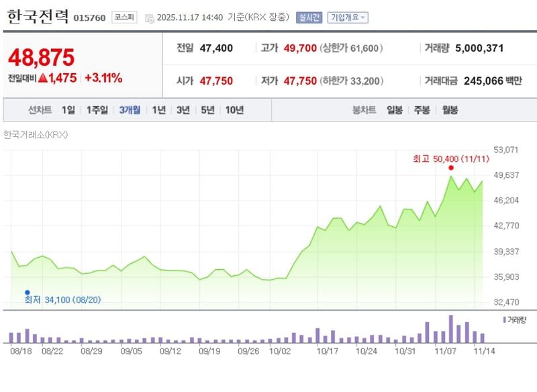Show the 10년 chart range

pyautogui.click(x=234, y=110)
